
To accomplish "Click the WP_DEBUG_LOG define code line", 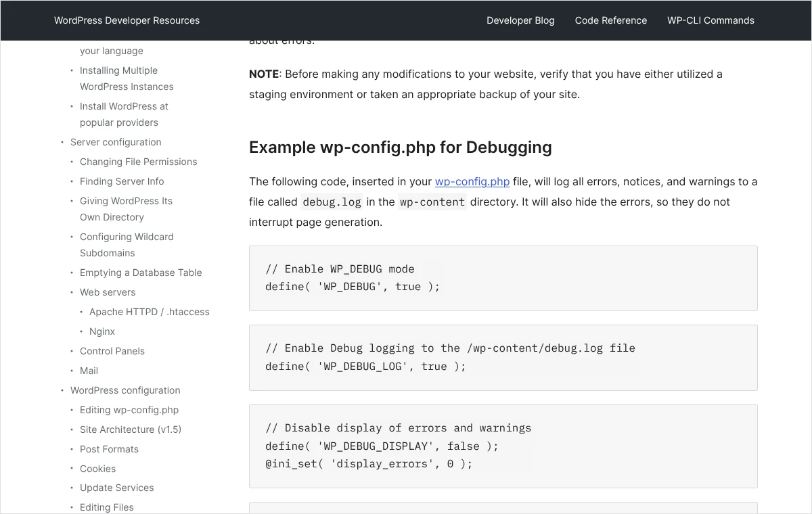I will point(365,367).
